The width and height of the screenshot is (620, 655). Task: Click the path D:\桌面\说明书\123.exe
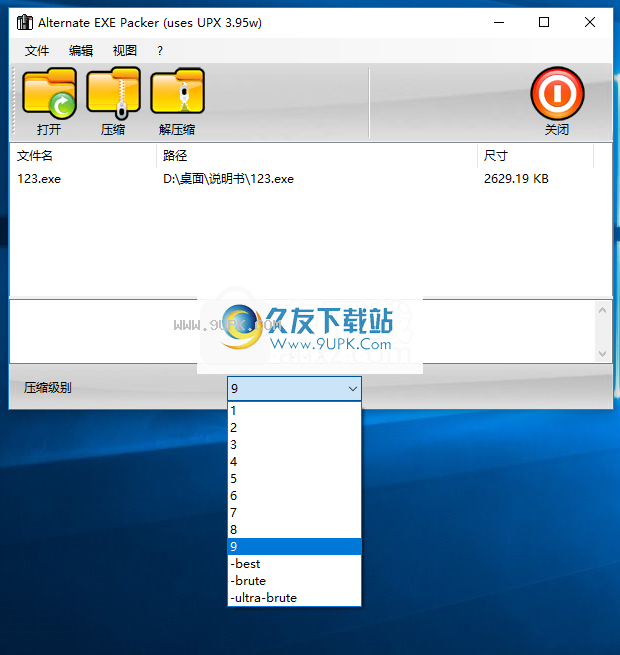tap(228, 179)
